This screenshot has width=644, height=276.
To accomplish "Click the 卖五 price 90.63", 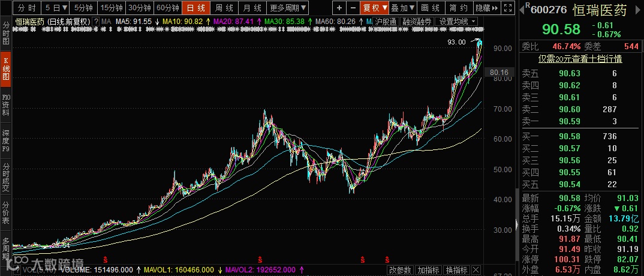I will [x=569, y=74].
